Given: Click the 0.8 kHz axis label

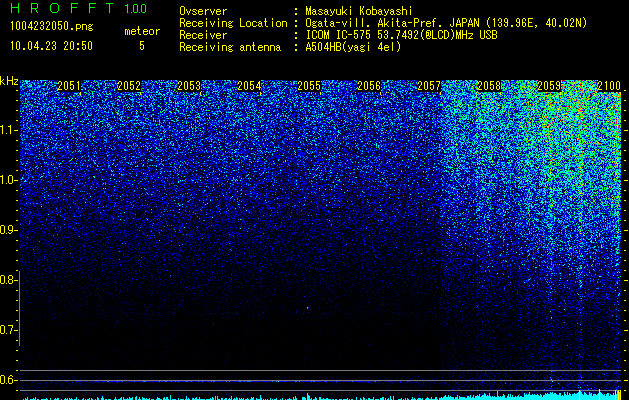Looking at the screenshot, I should pos(8,280).
